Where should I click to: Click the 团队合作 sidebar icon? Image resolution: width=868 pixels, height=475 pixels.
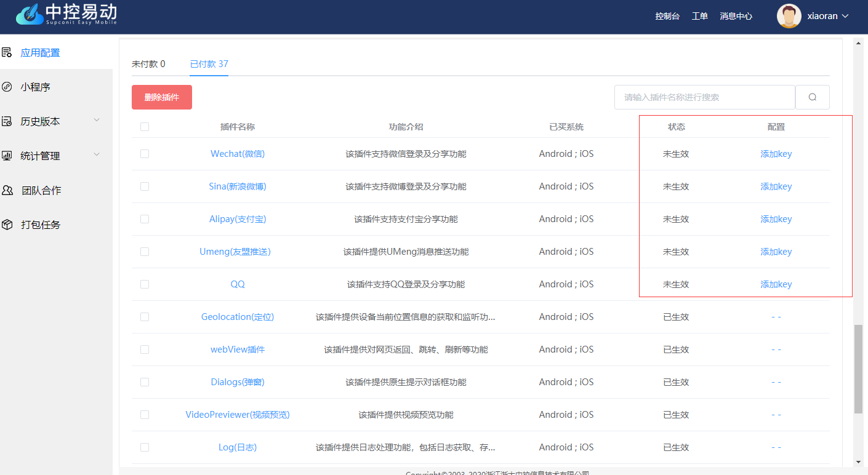(x=7, y=190)
